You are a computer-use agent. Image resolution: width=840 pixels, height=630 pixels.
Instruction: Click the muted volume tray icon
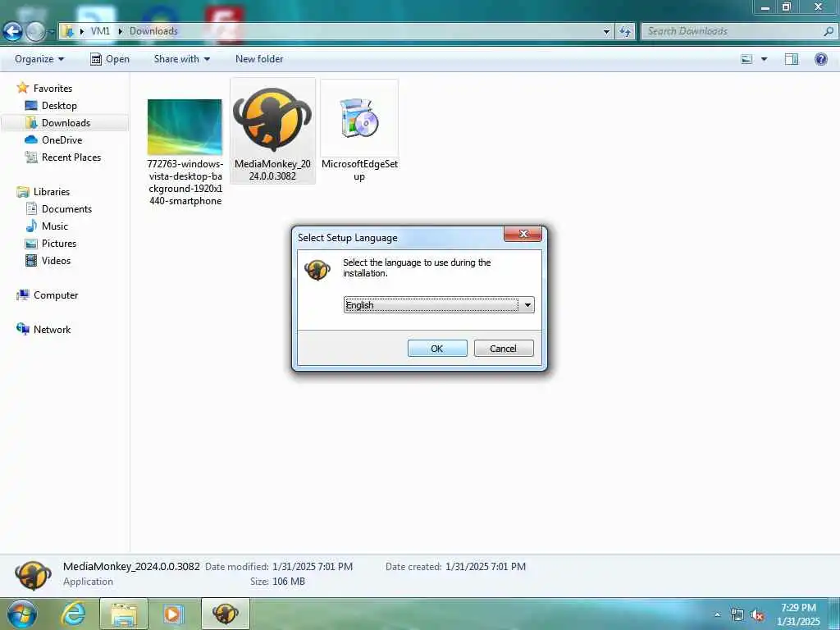[757, 614]
